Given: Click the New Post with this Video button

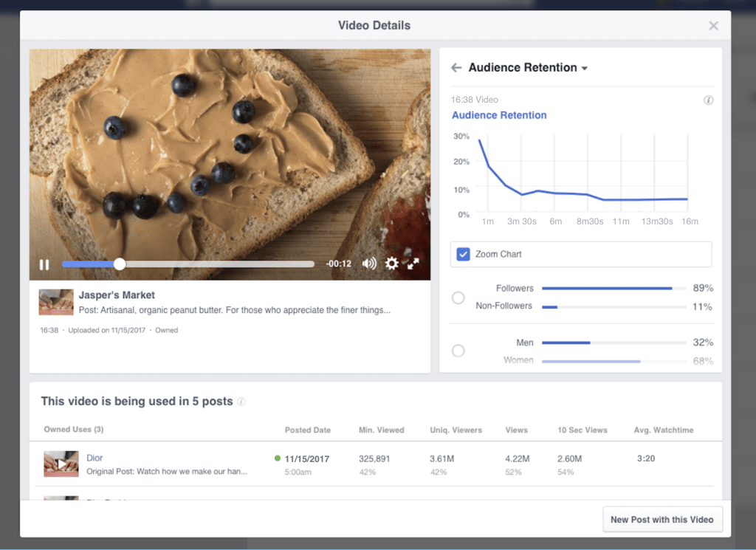Looking at the screenshot, I should click(662, 519).
